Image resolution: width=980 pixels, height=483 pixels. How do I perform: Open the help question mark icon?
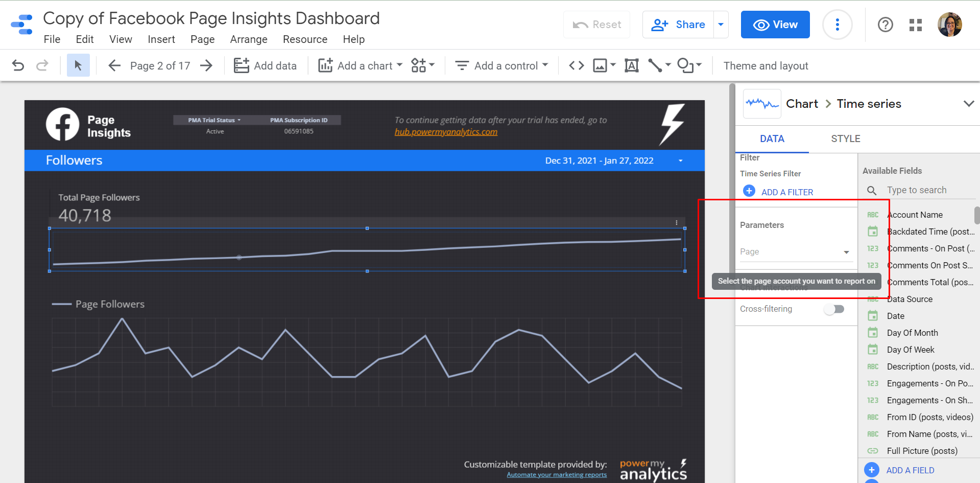click(885, 25)
